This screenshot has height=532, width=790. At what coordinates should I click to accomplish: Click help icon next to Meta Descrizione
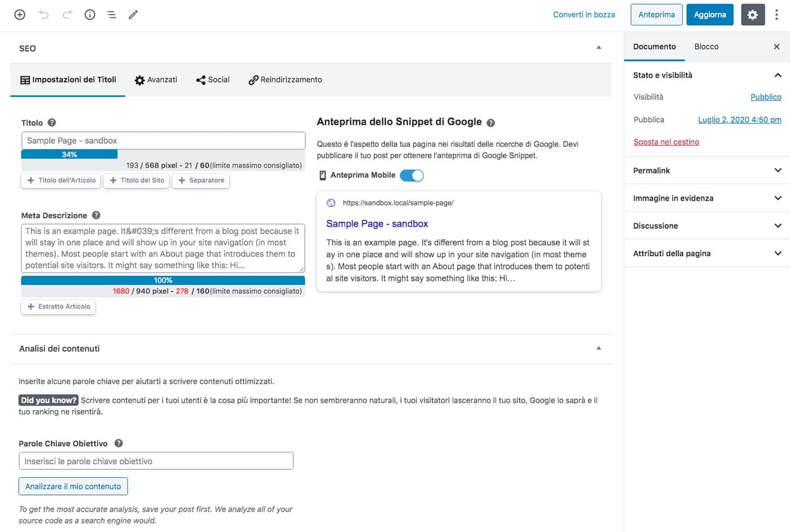pyautogui.click(x=96, y=215)
